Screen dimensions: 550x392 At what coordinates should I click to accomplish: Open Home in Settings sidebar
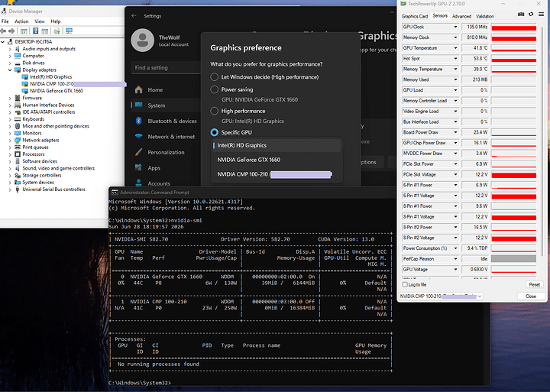(166, 90)
